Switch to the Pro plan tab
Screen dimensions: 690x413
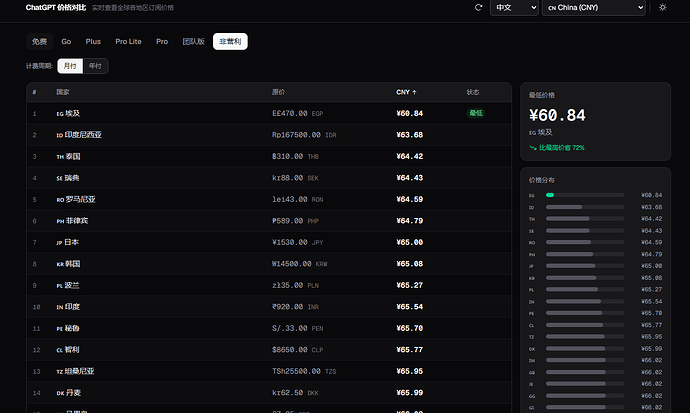162,41
